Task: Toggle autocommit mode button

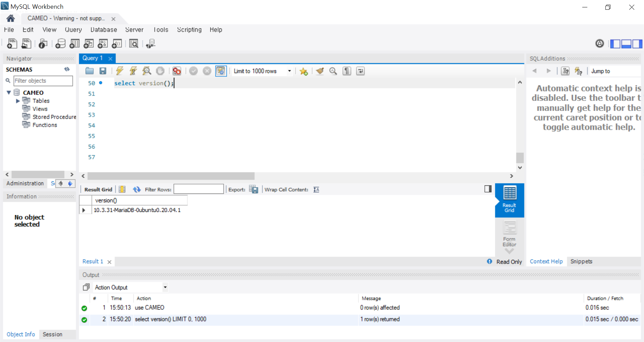Action: [x=221, y=71]
